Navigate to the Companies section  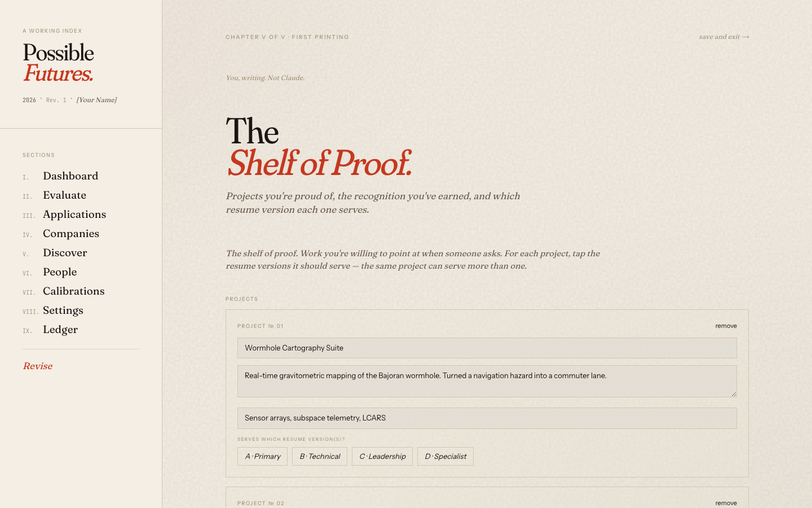pyautogui.click(x=71, y=234)
